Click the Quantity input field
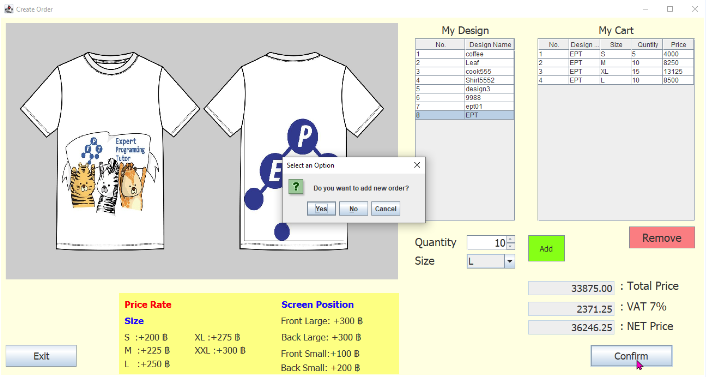This screenshot has height=377, width=706. coord(487,243)
